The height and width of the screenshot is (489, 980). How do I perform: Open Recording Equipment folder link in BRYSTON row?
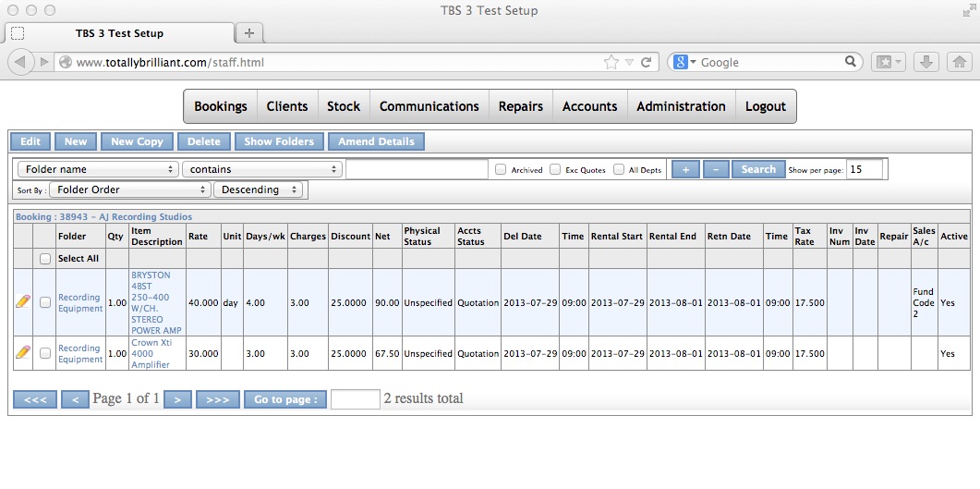click(80, 302)
